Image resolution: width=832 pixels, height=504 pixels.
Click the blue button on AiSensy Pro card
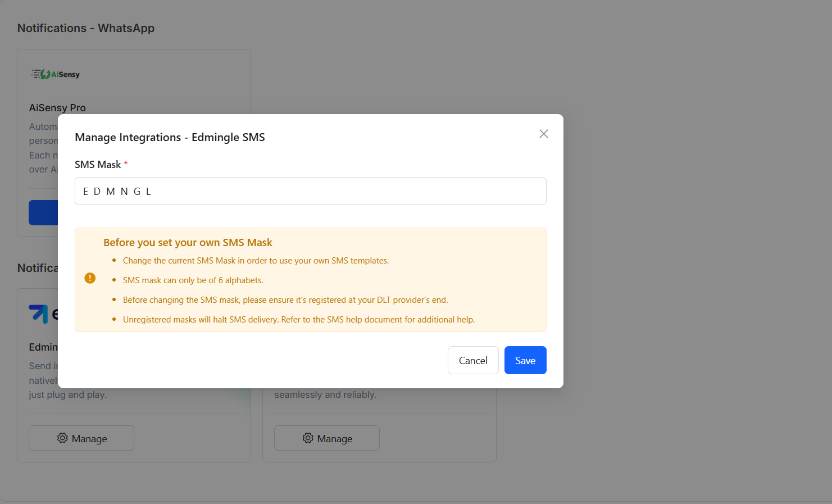(x=43, y=212)
